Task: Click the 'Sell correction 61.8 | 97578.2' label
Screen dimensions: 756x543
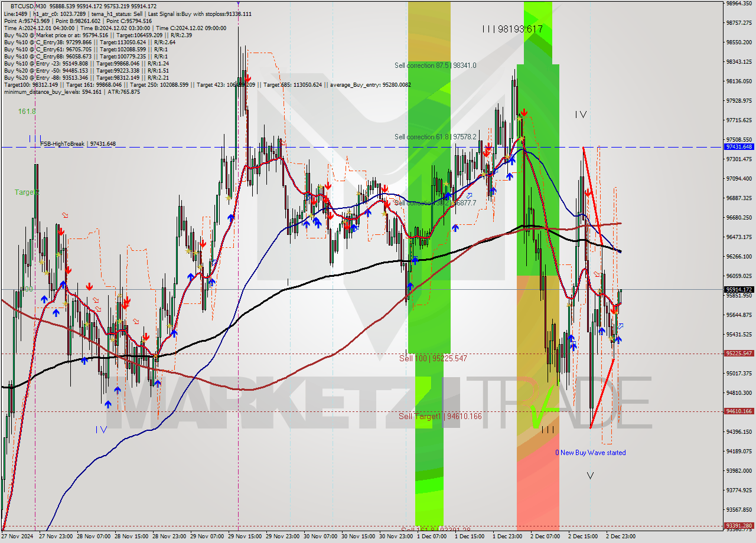Action: pyautogui.click(x=435, y=137)
